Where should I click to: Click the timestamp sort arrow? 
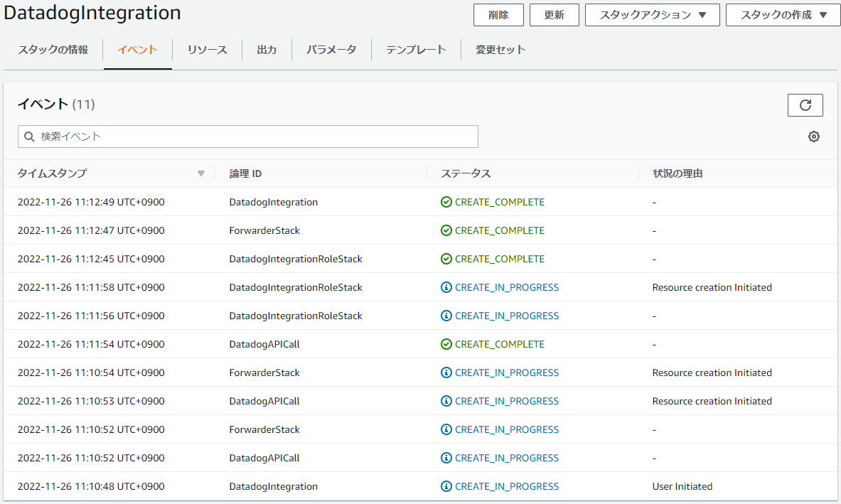(x=201, y=173)
